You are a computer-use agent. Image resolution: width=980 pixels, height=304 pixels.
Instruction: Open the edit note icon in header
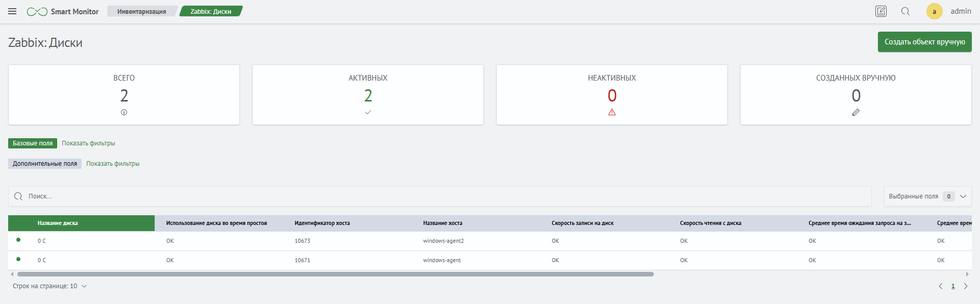click(x=880, y=11)
